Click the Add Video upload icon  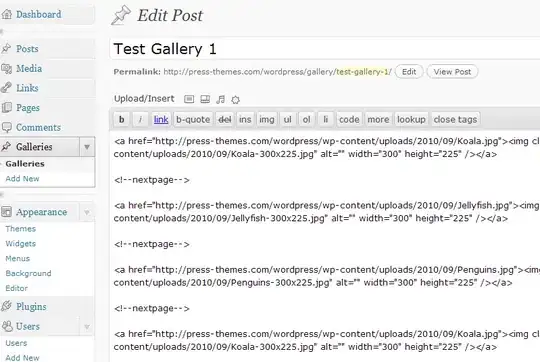pos(205,99)
